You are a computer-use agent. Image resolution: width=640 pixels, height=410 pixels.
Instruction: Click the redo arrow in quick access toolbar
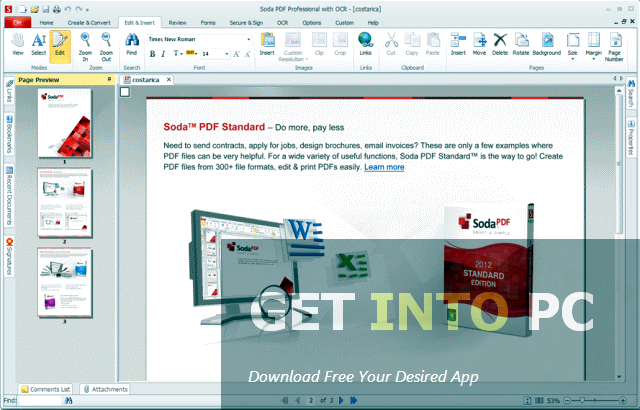click(78, 9)
